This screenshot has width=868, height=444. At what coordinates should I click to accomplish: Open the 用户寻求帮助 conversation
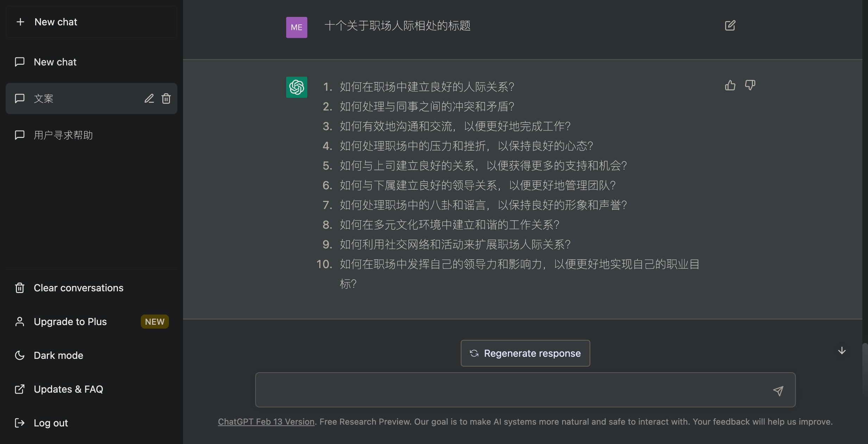pos(92,135)
